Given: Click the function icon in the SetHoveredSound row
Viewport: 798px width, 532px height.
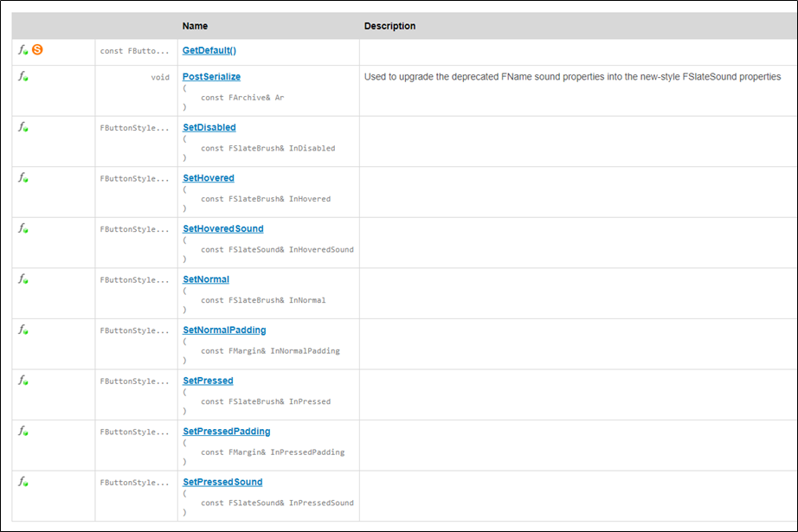Looking at the screenshot, I should pos(23,228).
